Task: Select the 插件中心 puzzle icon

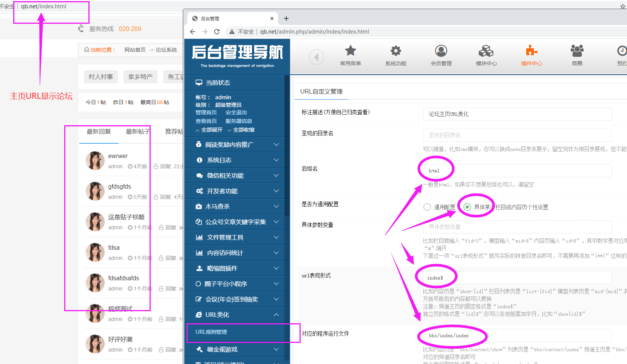Action: (x=531, y=51)
